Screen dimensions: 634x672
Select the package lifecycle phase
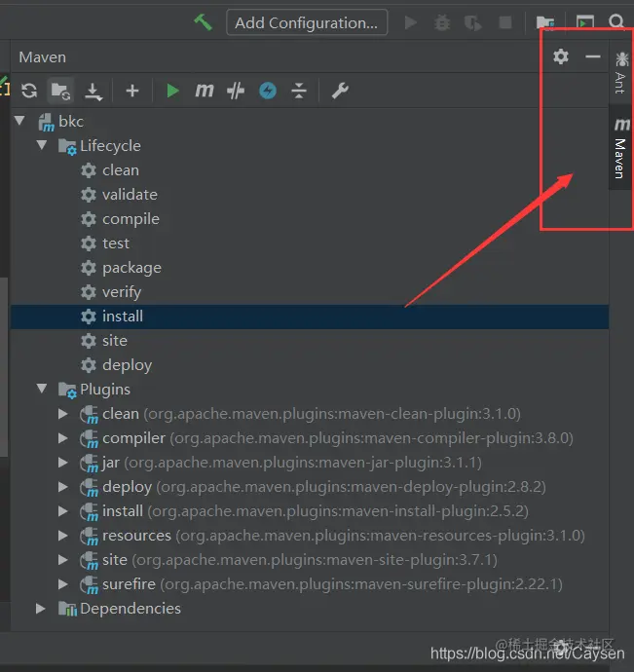[x=131, y=268]
